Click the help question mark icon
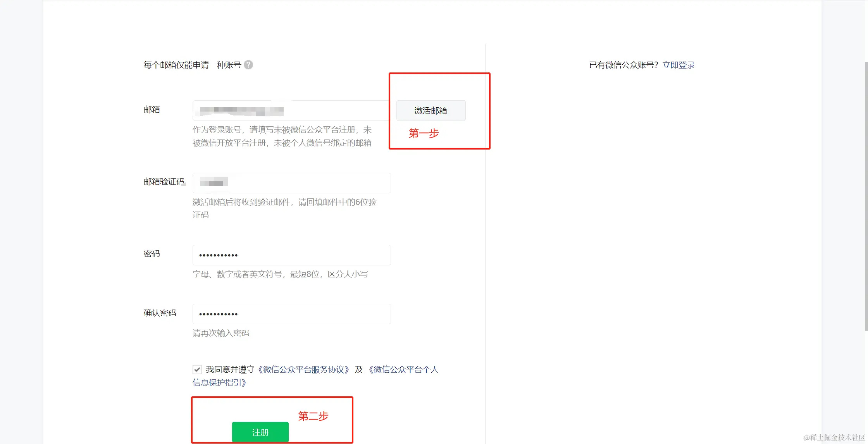Image resolution: width=868 pixels, height=444 pixels. pyautogui.click(x=248, y=65)
